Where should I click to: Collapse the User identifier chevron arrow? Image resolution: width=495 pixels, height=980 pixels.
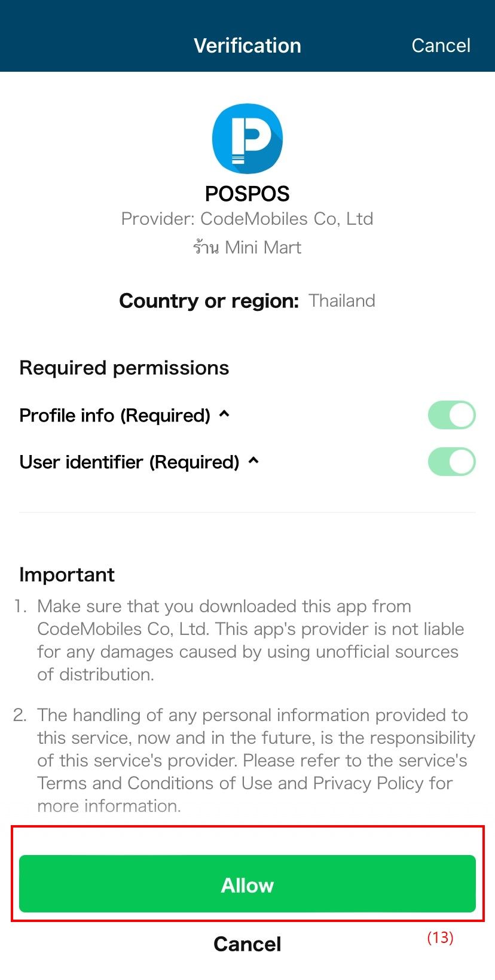tap(253, 460)
